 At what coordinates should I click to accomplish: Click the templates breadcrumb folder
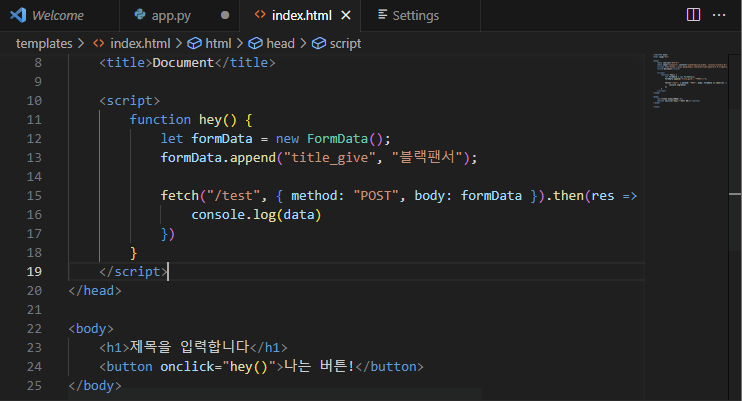coord(44,44)
